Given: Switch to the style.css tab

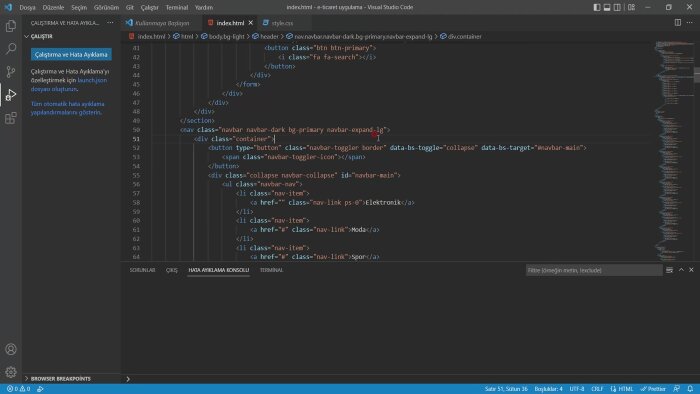Looking at the screenshot, I should (x=283, y=23).
